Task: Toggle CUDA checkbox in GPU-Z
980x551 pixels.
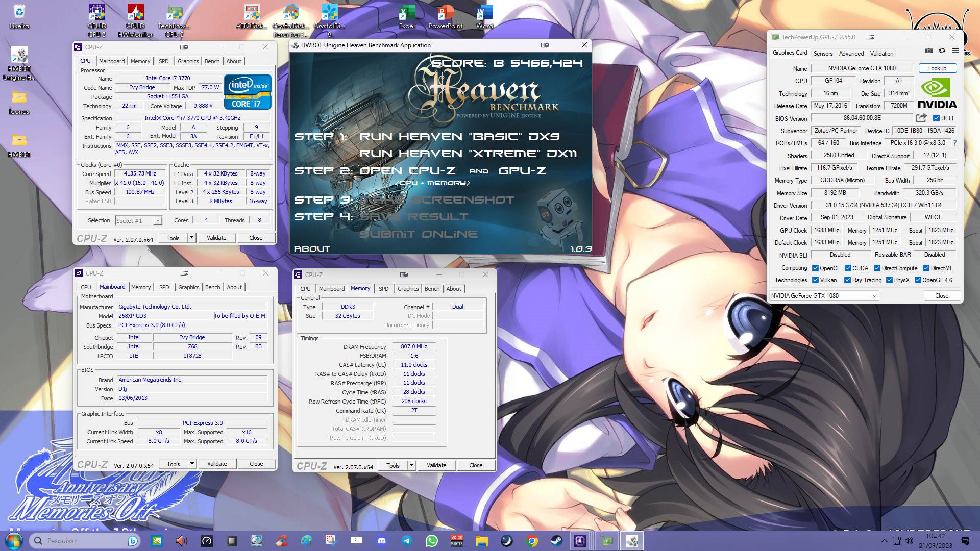Action: tap(848, 268)
